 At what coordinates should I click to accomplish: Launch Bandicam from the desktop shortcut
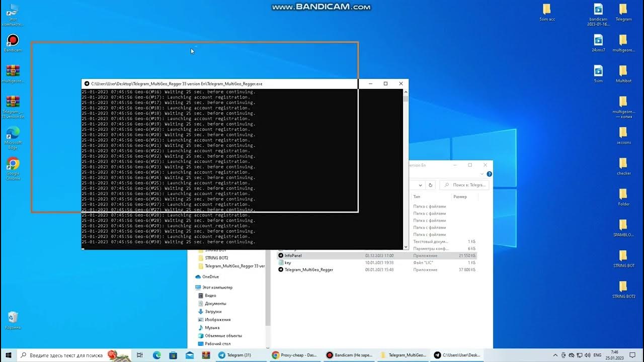pos(13,43)
